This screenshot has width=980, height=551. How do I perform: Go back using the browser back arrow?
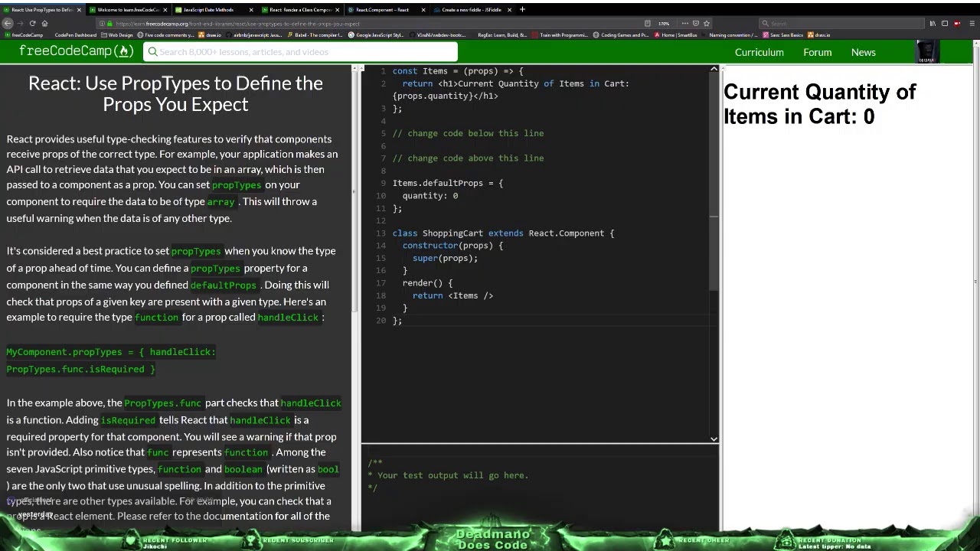click(8, 24)
